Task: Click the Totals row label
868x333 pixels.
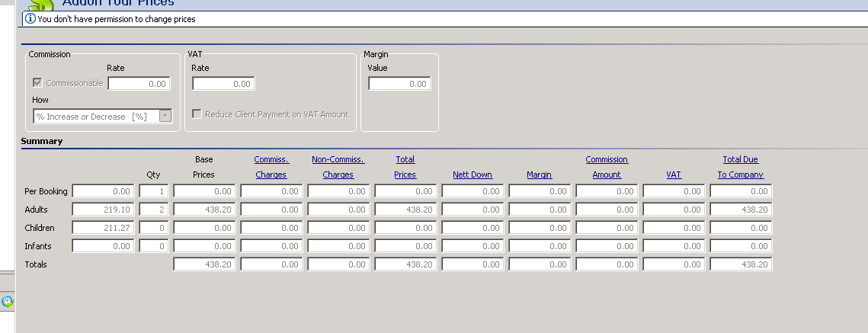Action: [35, 264]
